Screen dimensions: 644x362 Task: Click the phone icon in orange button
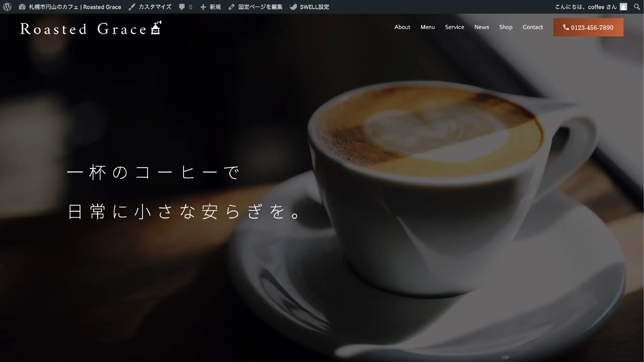[x=566, y=27]
